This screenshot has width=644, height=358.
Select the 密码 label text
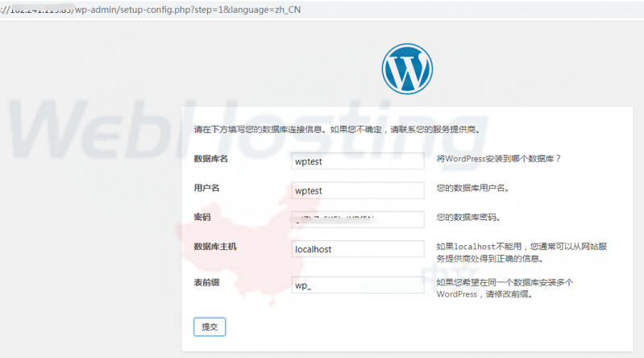coord(202,218)
